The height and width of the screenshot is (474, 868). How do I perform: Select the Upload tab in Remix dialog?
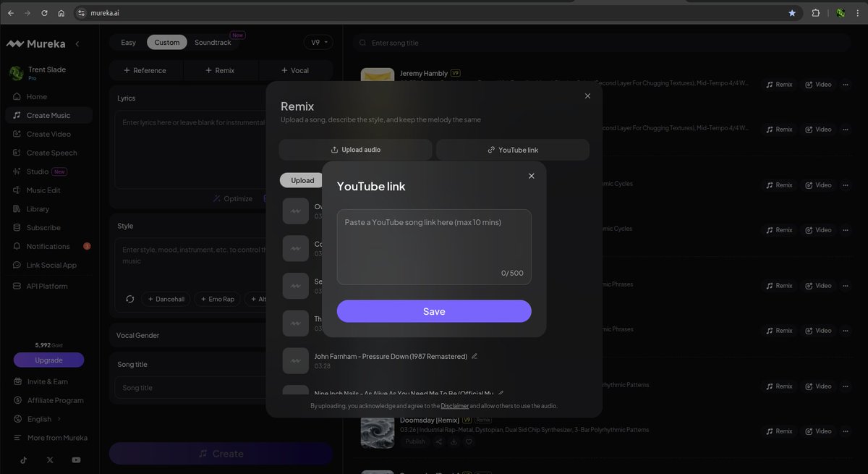tap(302, 180)
